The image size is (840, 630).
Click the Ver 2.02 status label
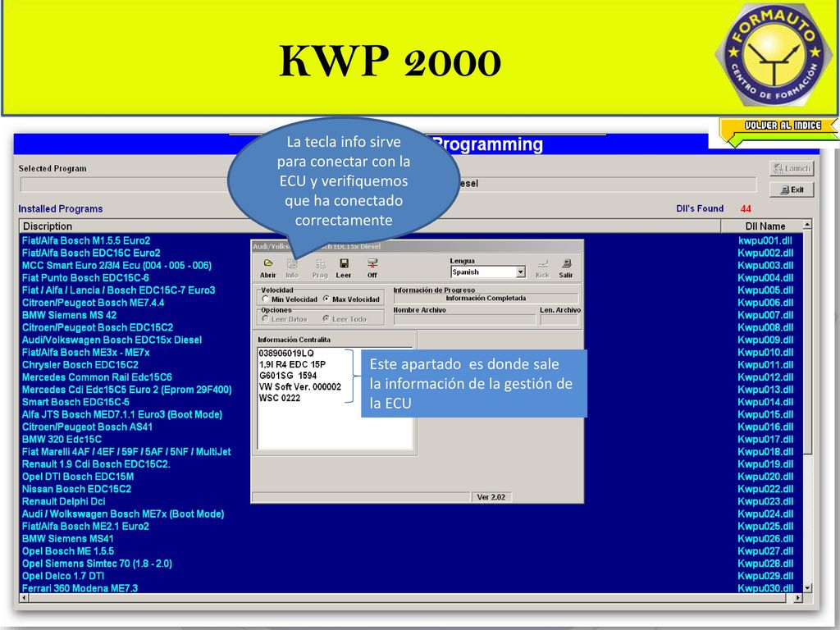point(491,497)
